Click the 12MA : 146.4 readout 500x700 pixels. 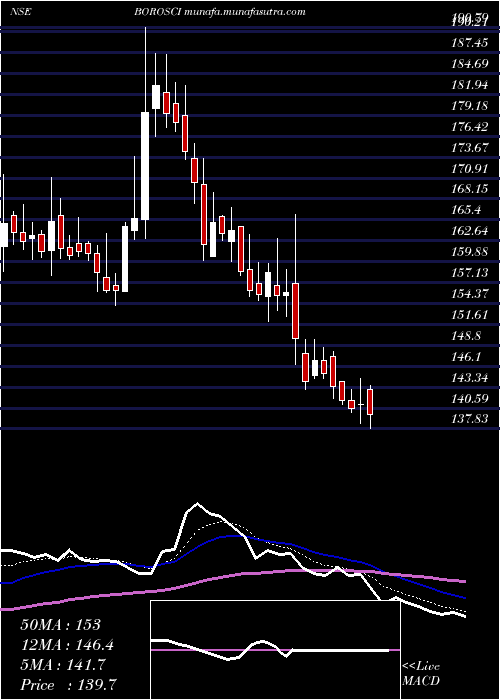67,645
